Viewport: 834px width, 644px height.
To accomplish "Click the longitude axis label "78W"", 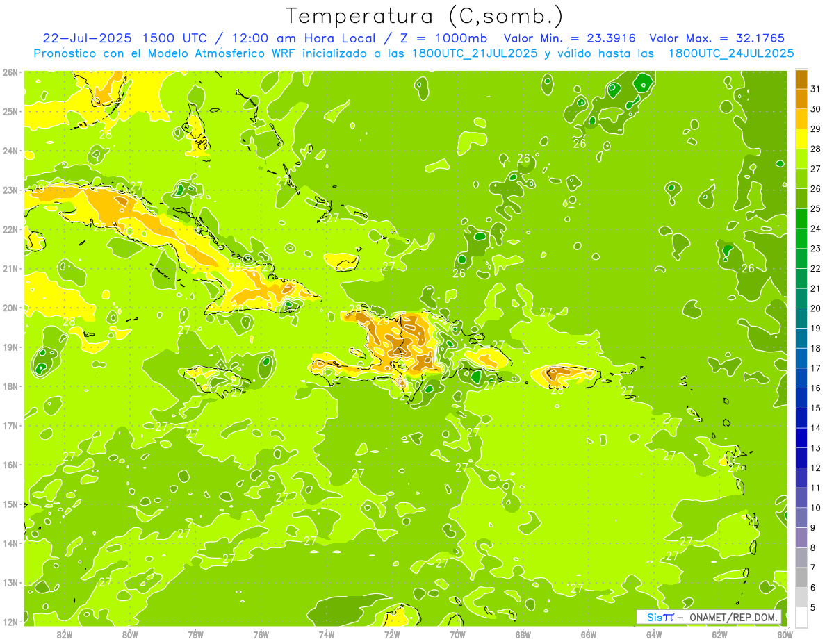I will pyautogui.click(x=195, y=634).
